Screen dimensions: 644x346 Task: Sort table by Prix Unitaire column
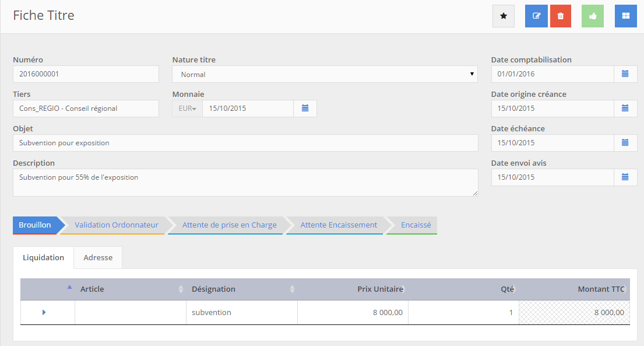click(x=379, y=289)
